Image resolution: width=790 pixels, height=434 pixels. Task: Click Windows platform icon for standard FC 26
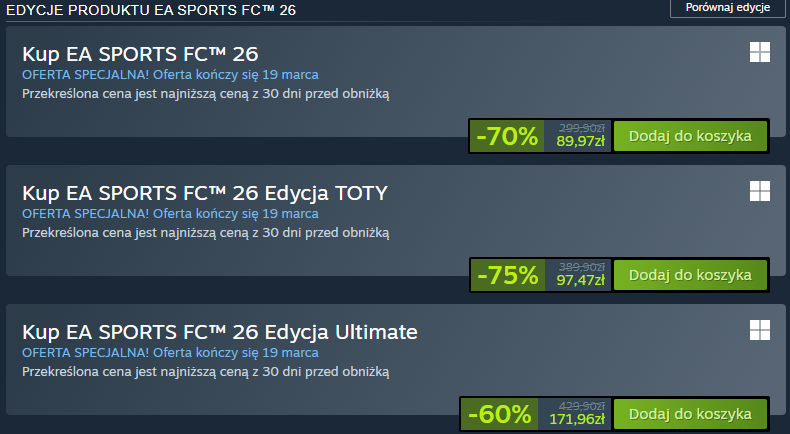(760, 52)
